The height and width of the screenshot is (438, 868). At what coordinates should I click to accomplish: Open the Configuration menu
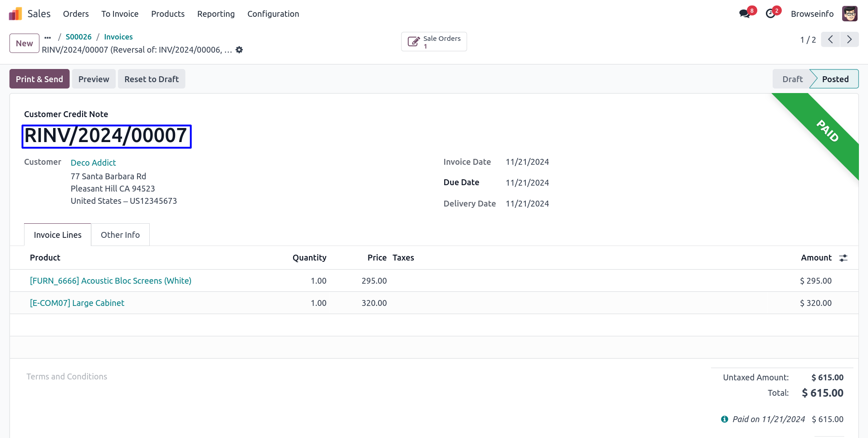273,14
